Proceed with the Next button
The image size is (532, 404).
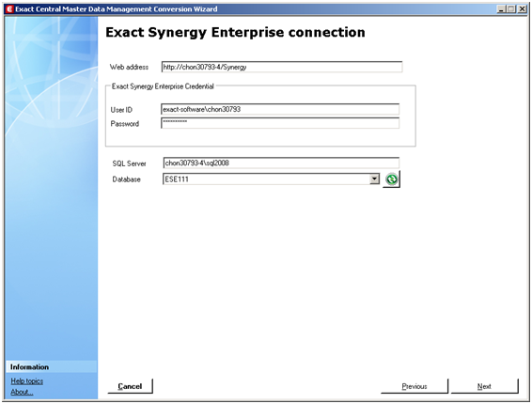coord(484,386)
